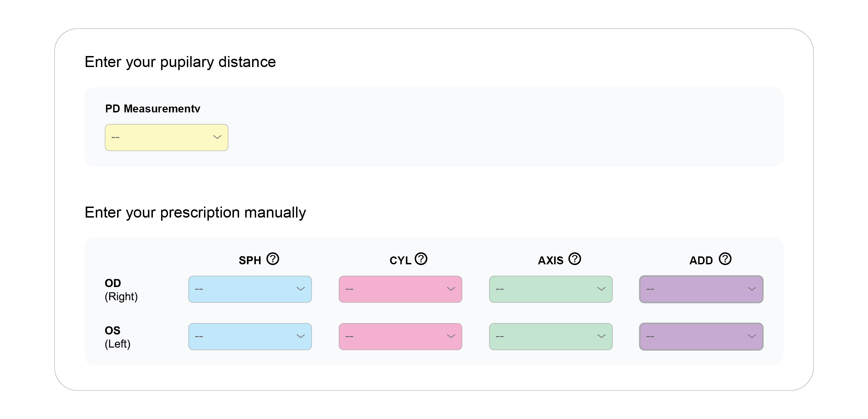Image resolution: width=868 pixels, height=419 pixels.
Task: Expand the OD (Right) CYL dropdown
Action: point(400,289)
